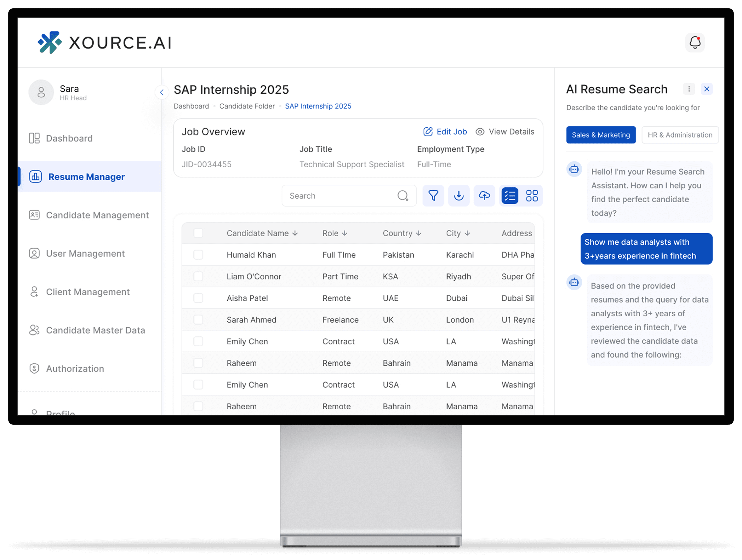This screenshot has height=560, width=742.
Task: Click the country cell UAE
Action: click(391, 298)
